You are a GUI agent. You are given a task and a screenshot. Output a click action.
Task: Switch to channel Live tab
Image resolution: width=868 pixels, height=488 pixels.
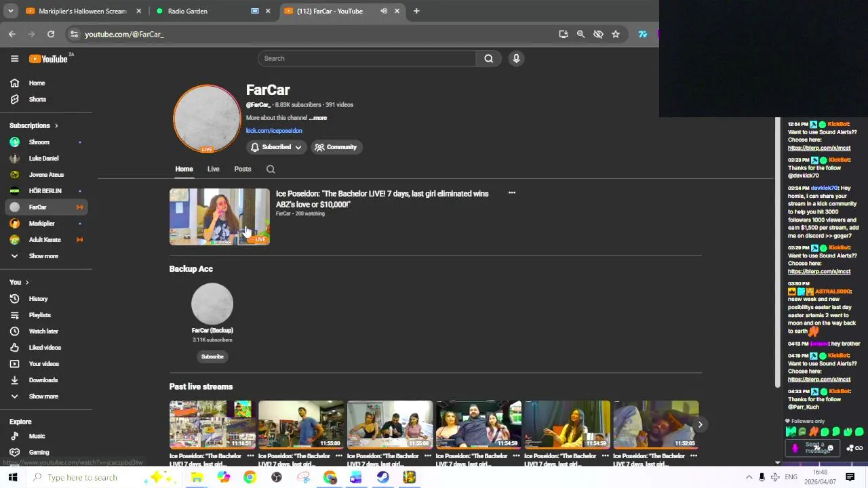(213, 169)
